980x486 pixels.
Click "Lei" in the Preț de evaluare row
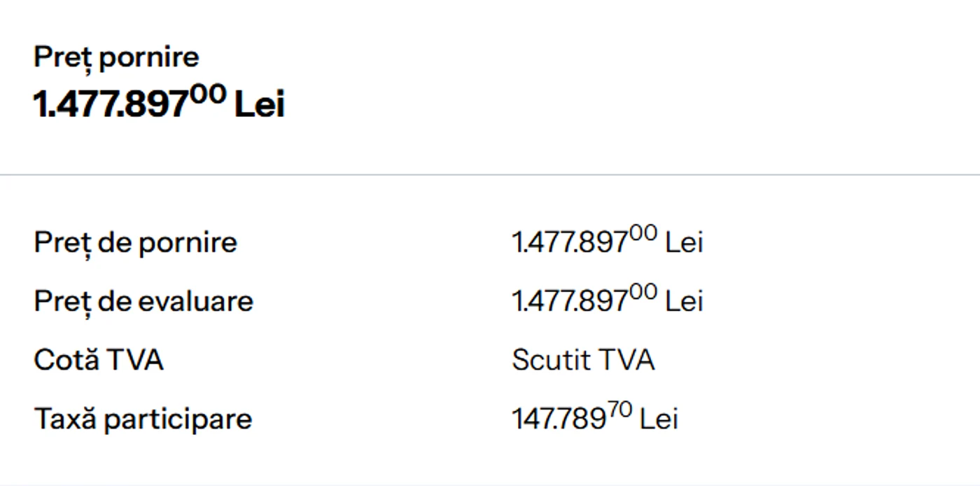(x=684, y=302)
